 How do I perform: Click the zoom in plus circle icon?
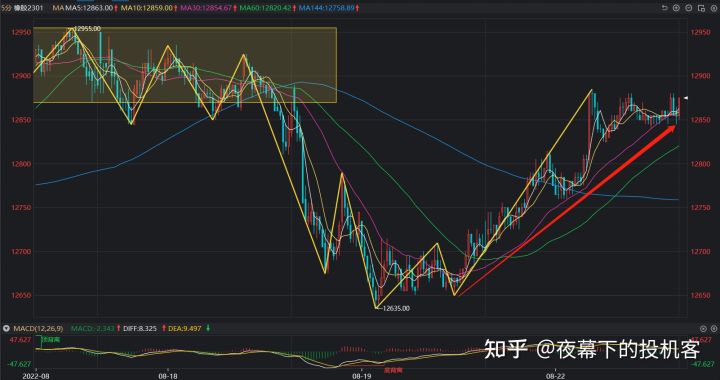point(676,8)
